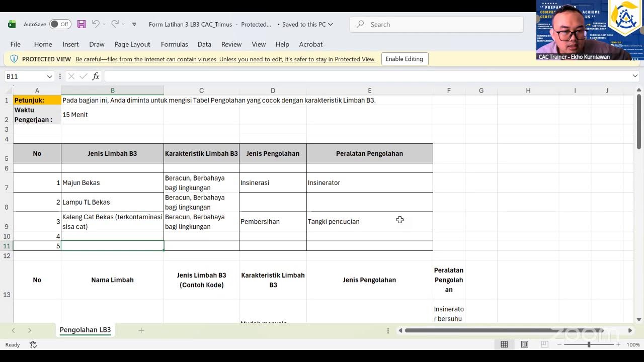Click the Enable Editing button

click(x=405, y=59)
